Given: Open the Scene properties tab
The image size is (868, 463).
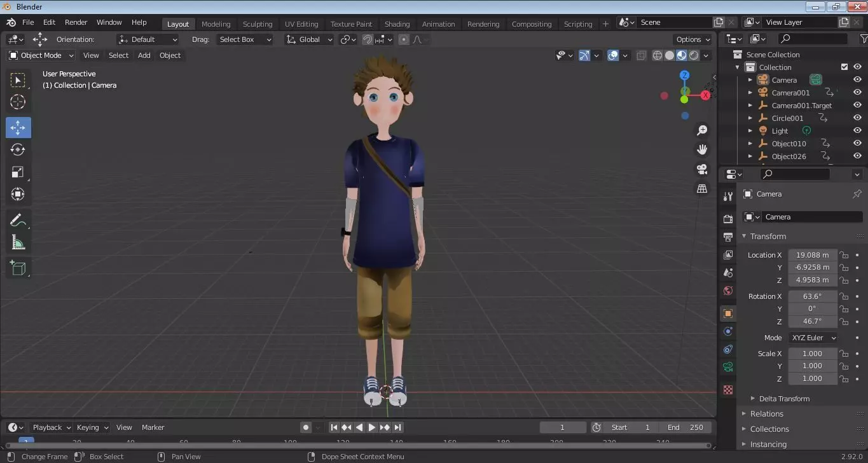Looking at the screenshot, I should pyautogui.click(x=728, y=272).
